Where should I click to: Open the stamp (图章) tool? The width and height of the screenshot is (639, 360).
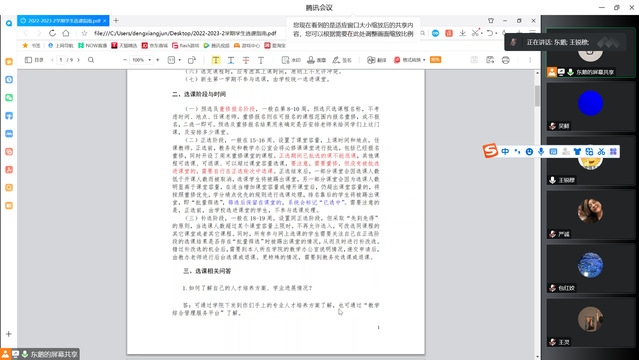(x=316, y=60)
